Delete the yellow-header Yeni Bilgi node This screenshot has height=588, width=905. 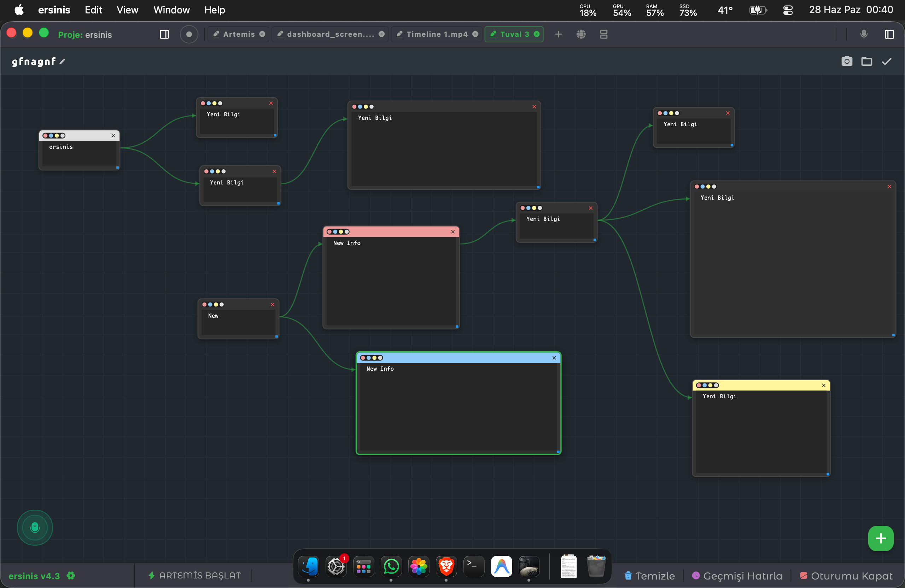click(x=823, y=386)
